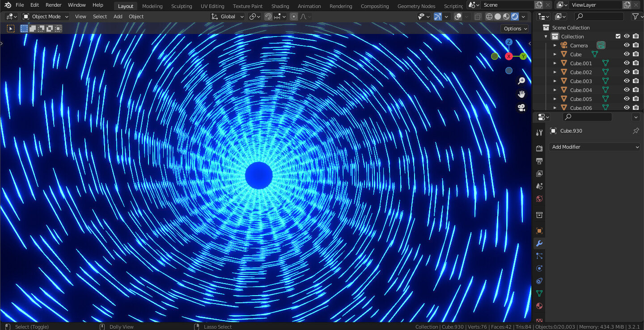Select the Modifier properties wrench icon
644x330 pixels.
click(539, 243)
